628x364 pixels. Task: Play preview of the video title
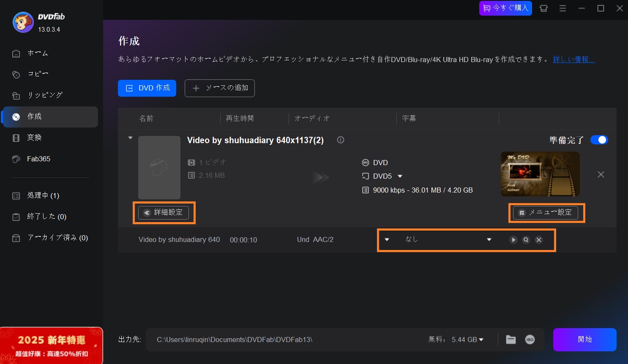[513, 240]
